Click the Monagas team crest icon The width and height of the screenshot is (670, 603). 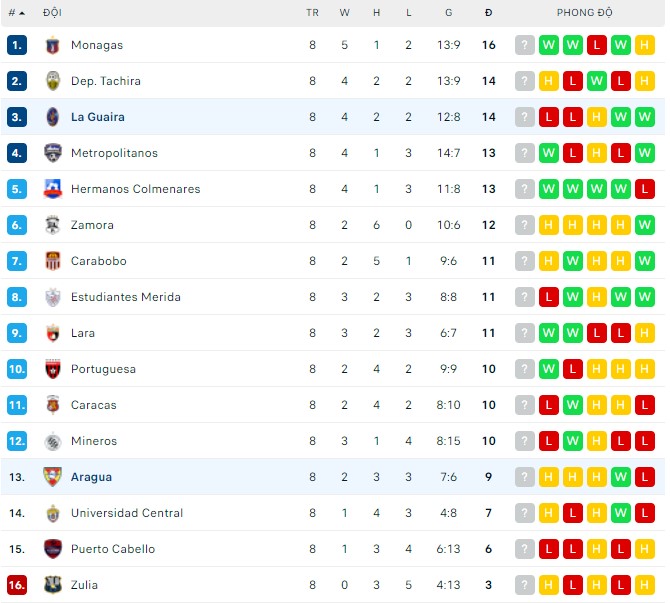tap(53, 45)
